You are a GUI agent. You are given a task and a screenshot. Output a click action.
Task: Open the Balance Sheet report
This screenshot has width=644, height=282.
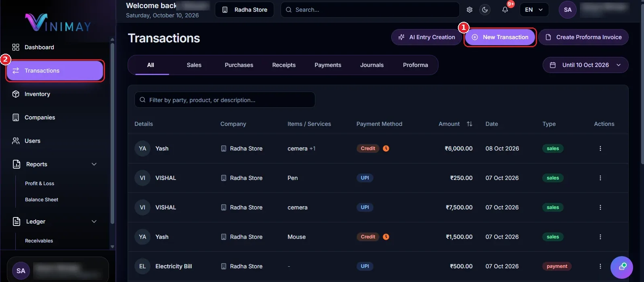point(42,200)
